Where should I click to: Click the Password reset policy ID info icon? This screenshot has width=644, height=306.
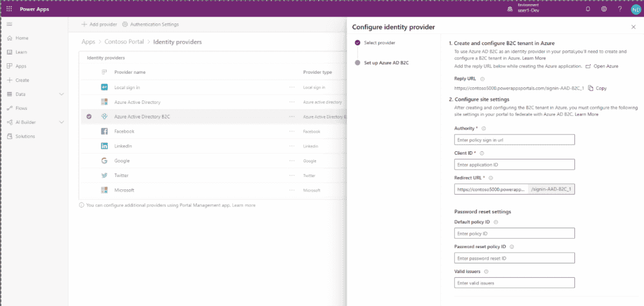[512, 247]
